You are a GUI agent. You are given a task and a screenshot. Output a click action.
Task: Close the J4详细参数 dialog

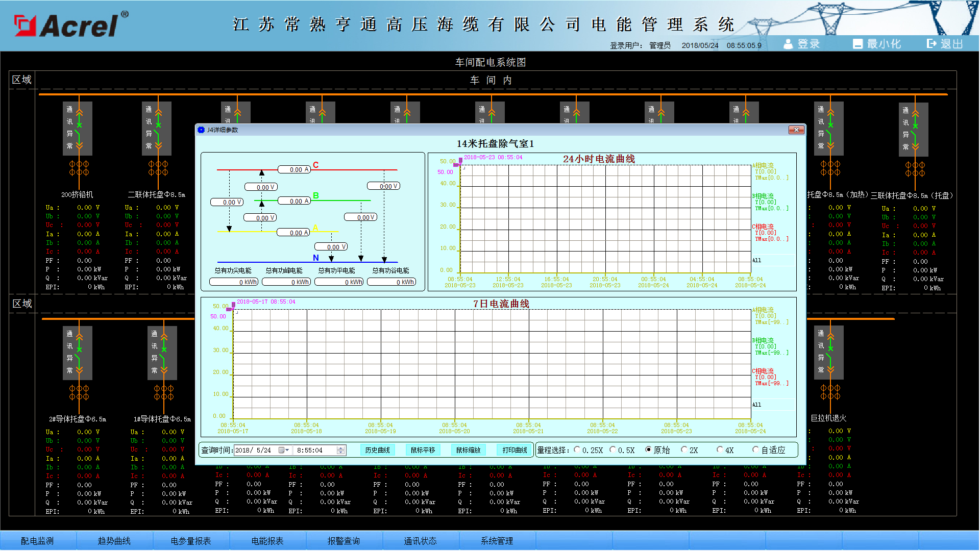pyautogui.click(x=796, y=130)
